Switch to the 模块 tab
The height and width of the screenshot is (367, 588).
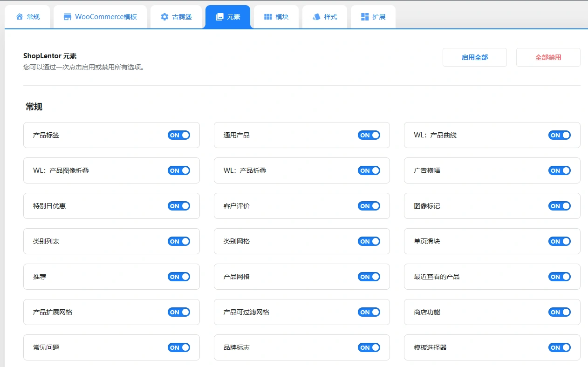(276, 16)
